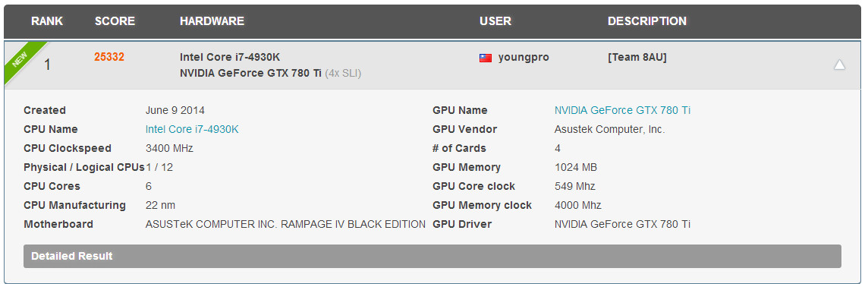Click the GPU Memory clock field label

[x=482, y=205]
